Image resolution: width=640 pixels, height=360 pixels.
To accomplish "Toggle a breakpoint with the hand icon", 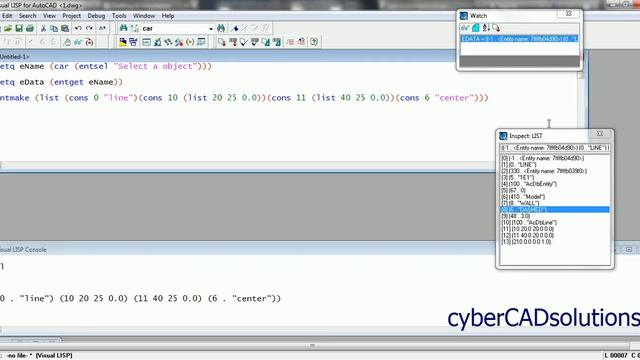I will click(67, 42).
